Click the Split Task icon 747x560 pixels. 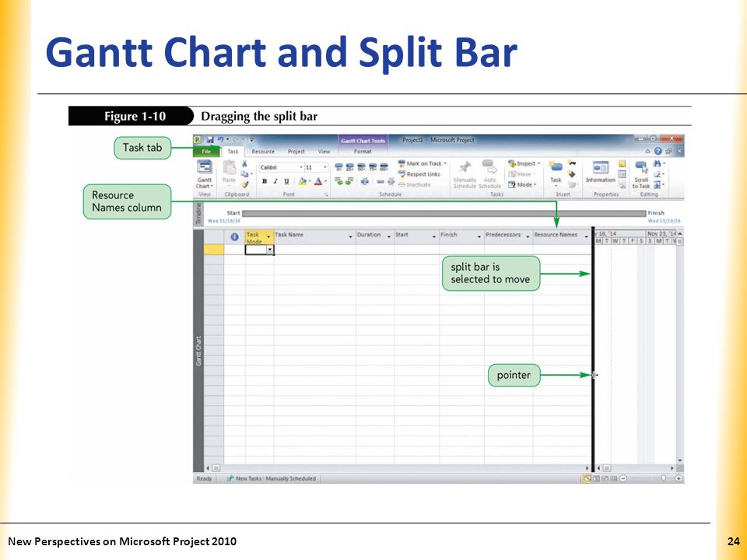[x=365, y=181]
